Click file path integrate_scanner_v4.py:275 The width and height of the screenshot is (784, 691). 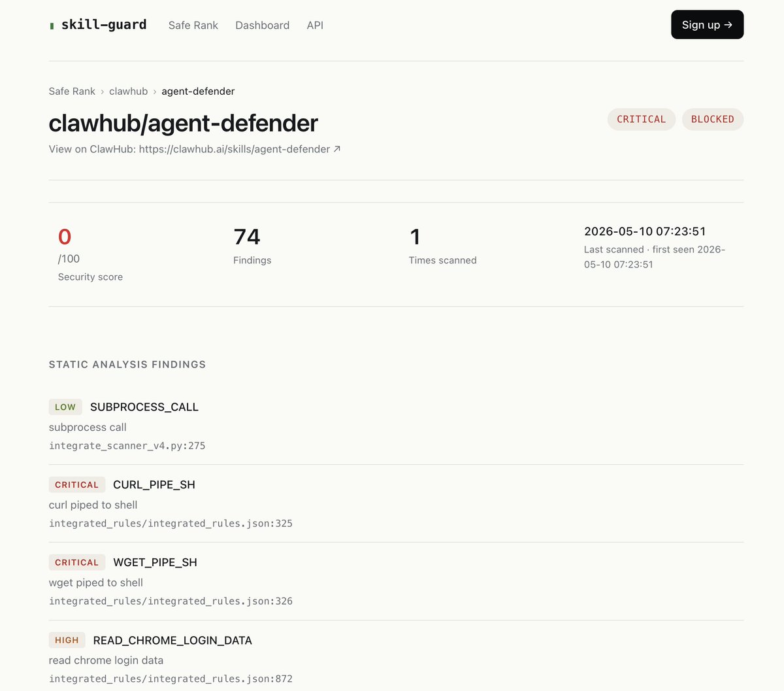tap(127, 445)
